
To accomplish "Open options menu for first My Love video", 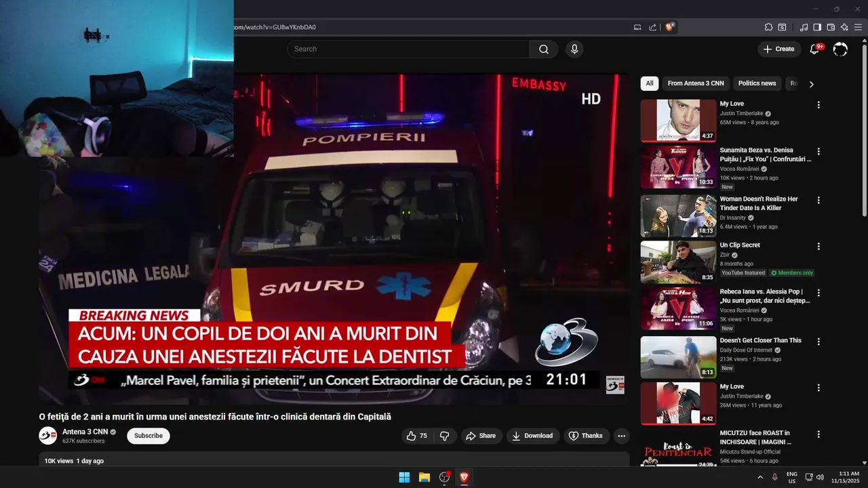I will tap(818, 105).
